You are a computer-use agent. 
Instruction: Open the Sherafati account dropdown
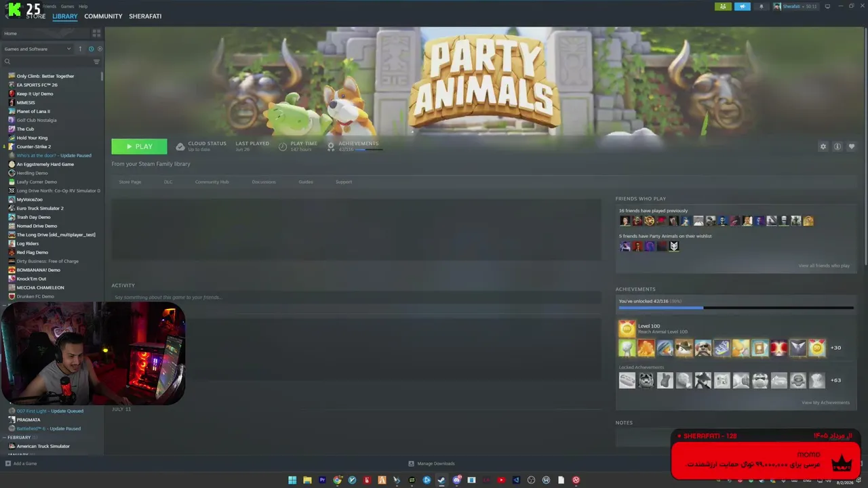(x=795, y=6)
